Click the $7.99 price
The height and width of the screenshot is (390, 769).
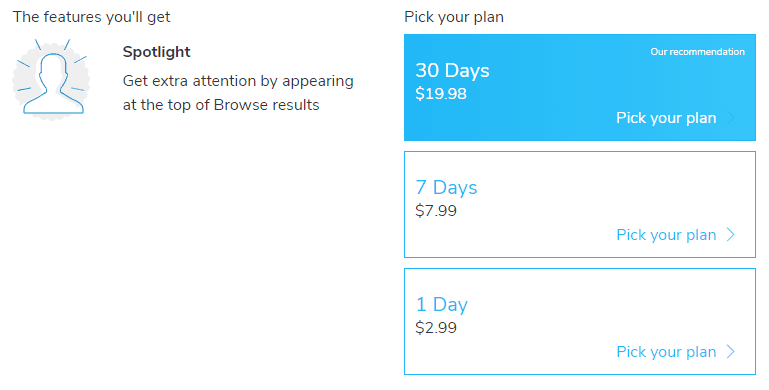coord(436,210)
